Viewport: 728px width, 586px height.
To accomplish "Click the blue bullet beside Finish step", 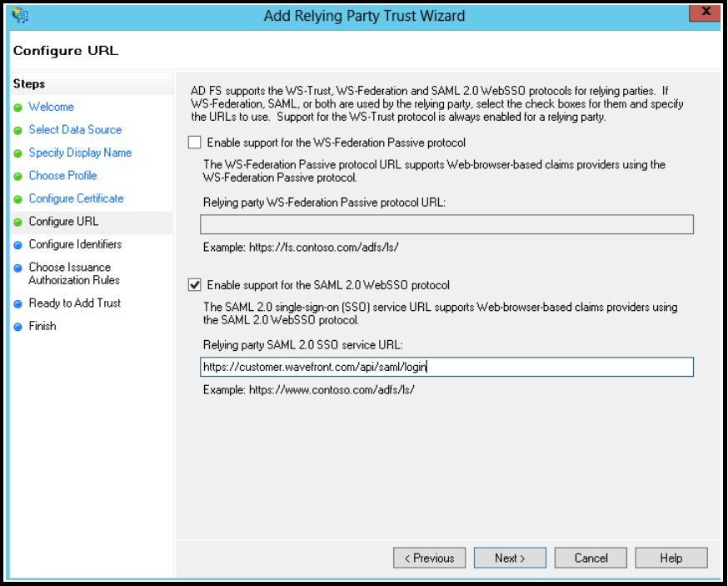I will 18,327.
